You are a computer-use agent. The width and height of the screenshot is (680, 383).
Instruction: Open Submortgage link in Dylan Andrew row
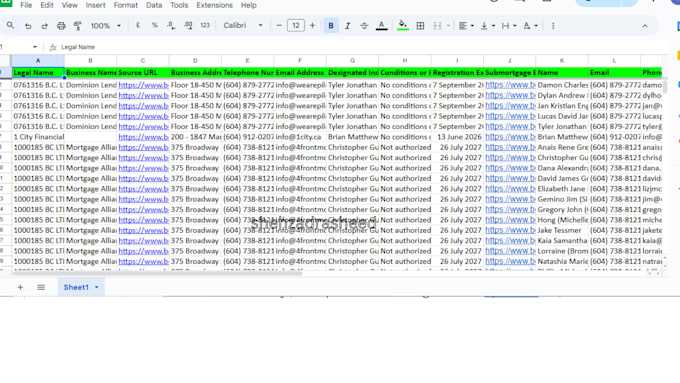pyautogui.click(x=510, y=95)
